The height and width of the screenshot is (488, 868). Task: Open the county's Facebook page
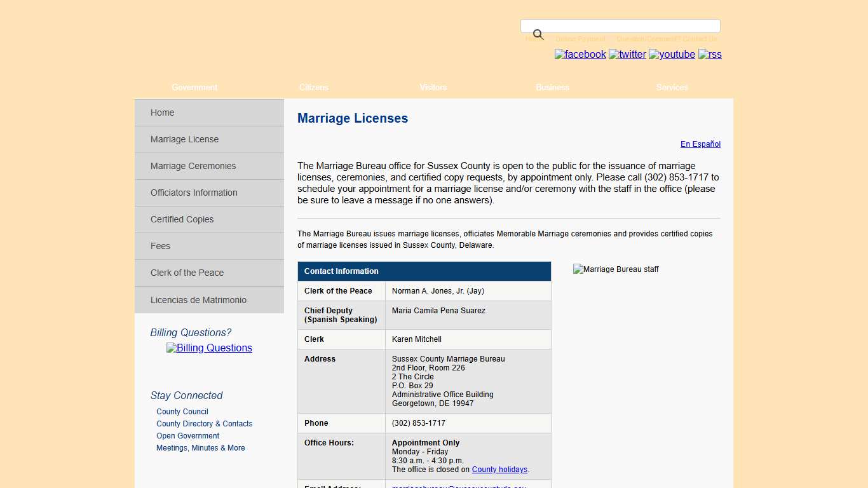[x=580, y=55]
